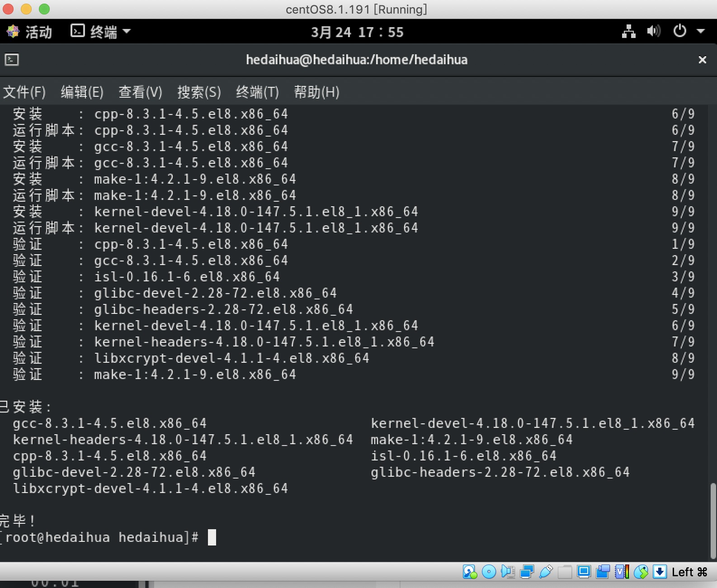
Task: Click make-1:4.2.1-9 in installed list
Action: (x=472, y=440)
